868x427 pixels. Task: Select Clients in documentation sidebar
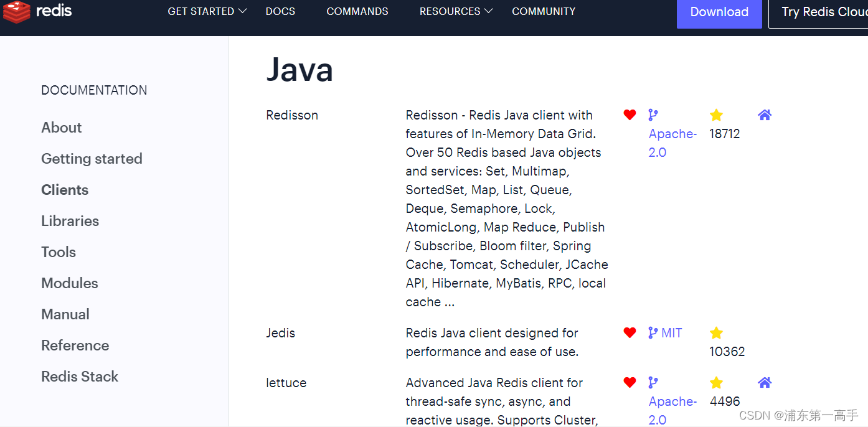[65, 190]
